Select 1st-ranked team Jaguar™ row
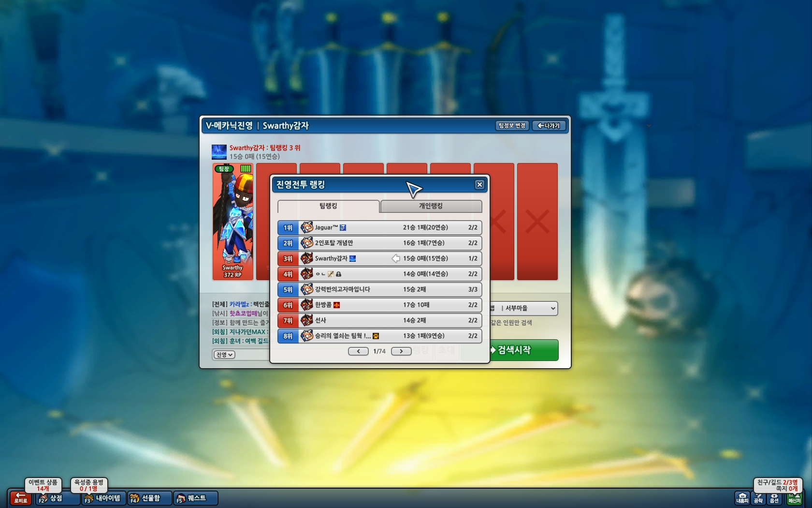 379,227
